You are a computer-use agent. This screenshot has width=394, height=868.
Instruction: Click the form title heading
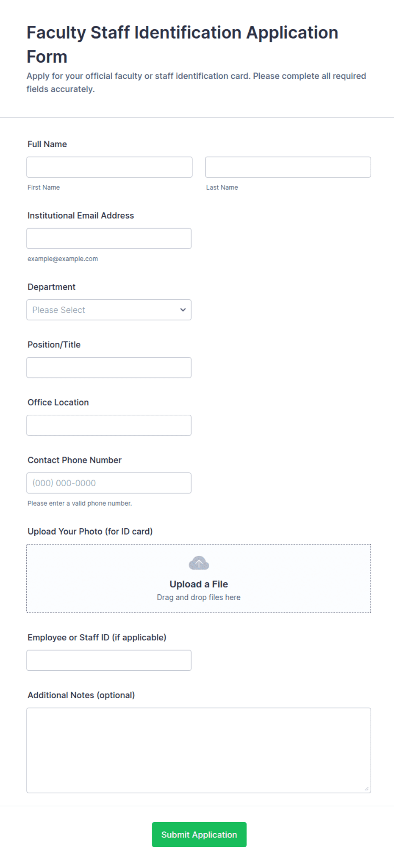pyautogui.click(x=183, y=44)
